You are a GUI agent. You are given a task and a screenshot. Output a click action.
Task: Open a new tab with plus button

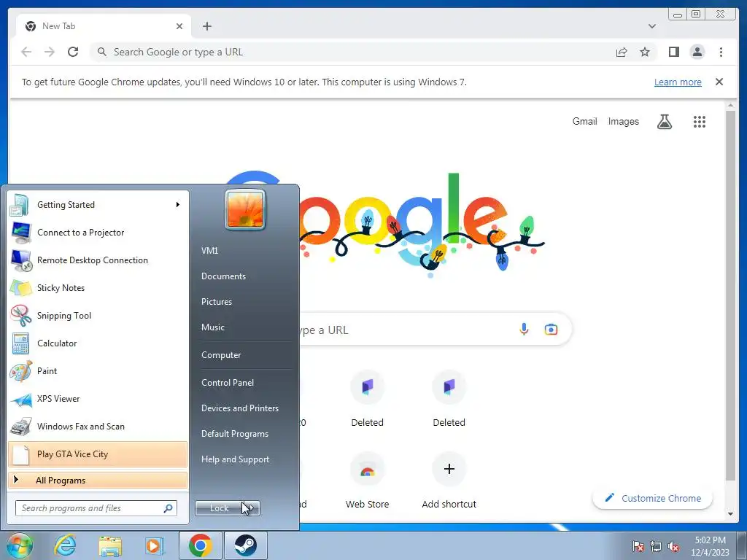206,26
